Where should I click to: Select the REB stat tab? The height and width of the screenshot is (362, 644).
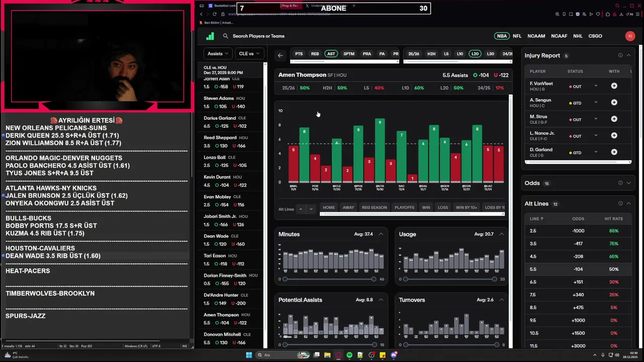click(x=315, y=54)
